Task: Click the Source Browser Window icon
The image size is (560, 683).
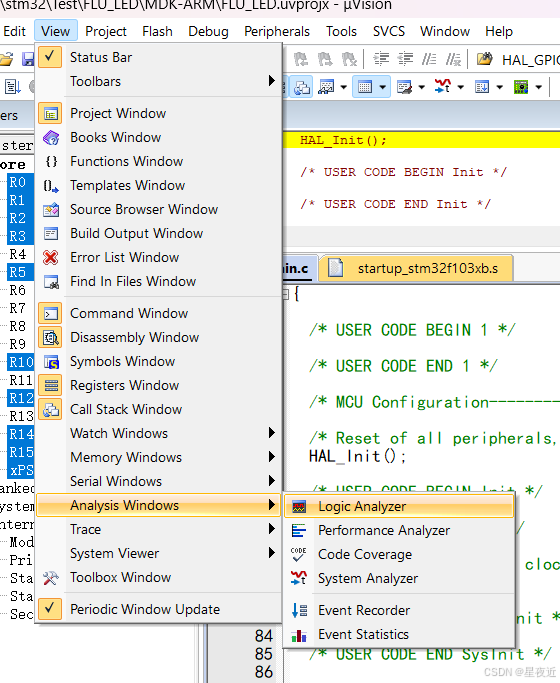Action: (51, 210)
